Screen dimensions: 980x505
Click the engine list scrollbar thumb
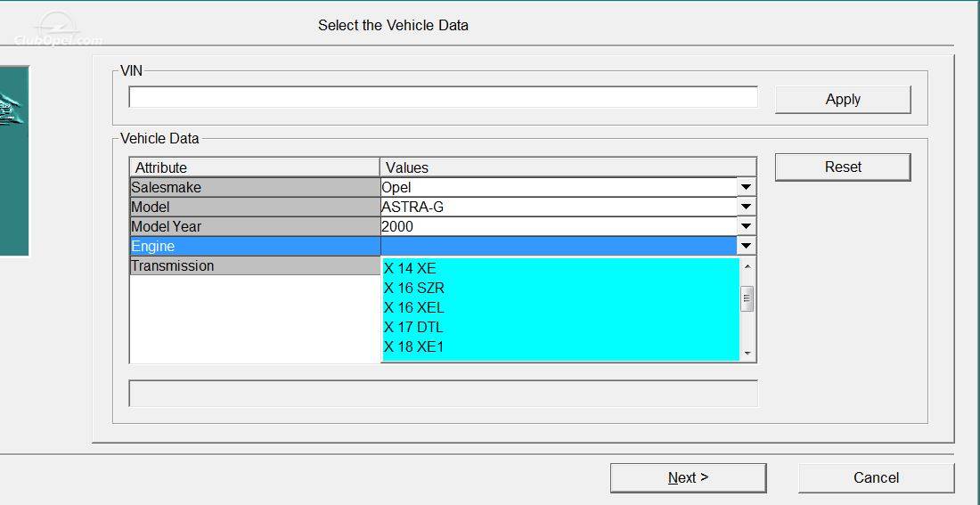point(747,298)
